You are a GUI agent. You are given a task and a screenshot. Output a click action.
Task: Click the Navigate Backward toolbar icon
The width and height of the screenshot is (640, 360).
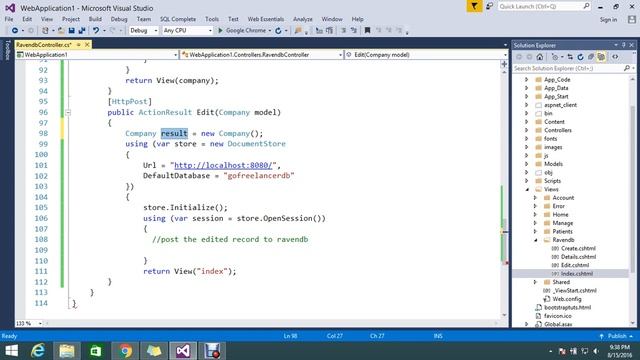click(15, 31)
